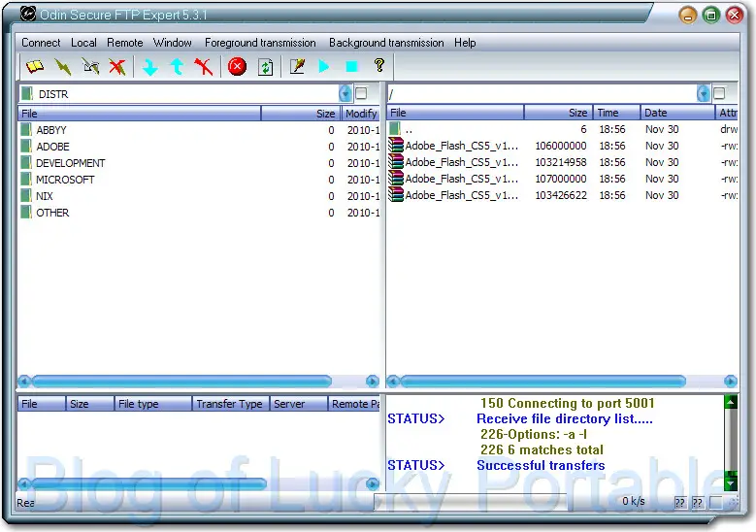Click the queue Transfer Type column header
This screenshot has height=532, width=756.
230,404
